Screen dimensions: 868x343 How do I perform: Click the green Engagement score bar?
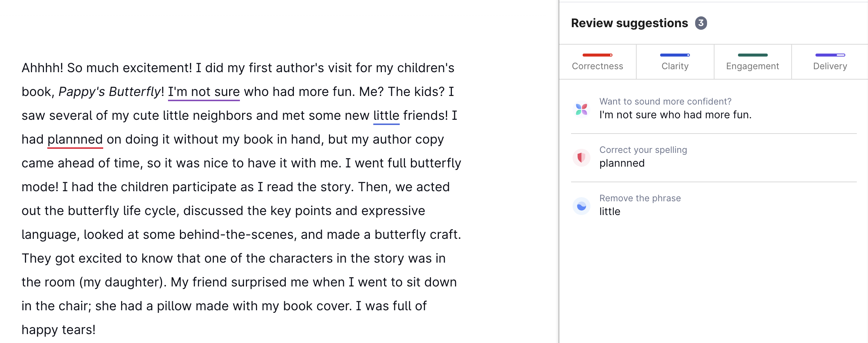(x=753, y=55)
